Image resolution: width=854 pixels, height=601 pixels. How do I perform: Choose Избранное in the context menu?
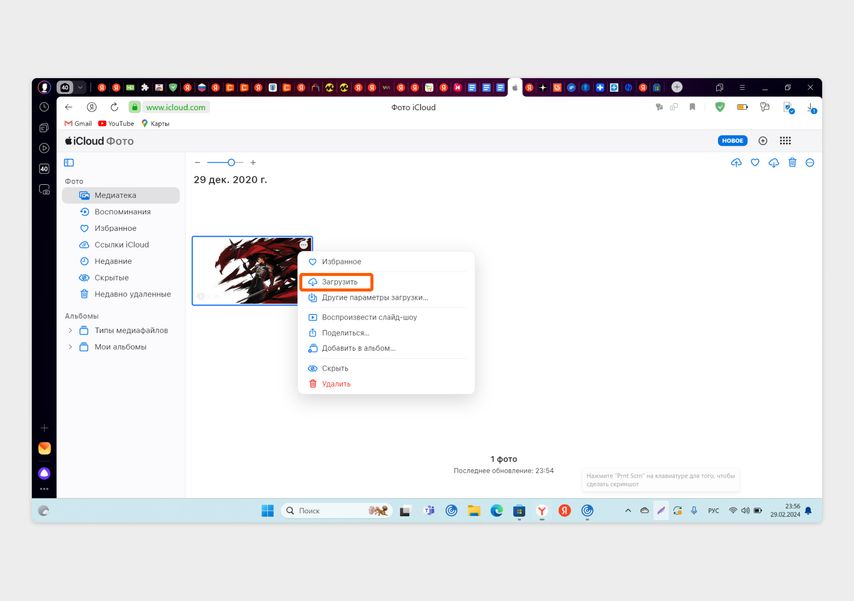tap(386, 262)
